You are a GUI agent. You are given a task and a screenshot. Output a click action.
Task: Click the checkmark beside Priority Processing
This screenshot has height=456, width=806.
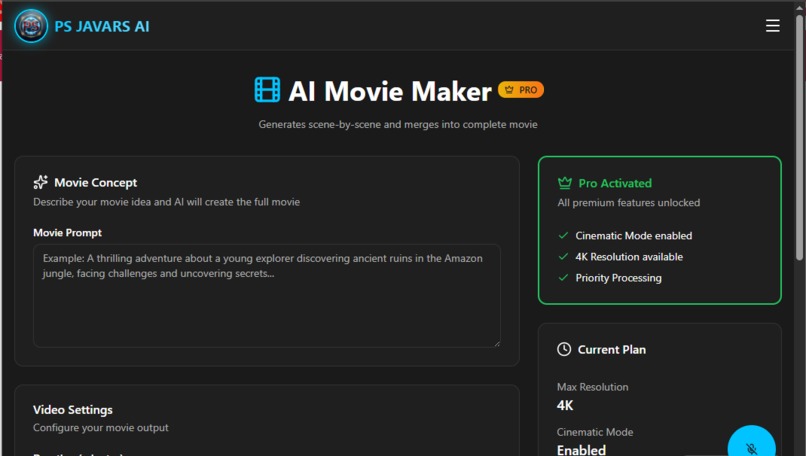(x=563, y=278)
